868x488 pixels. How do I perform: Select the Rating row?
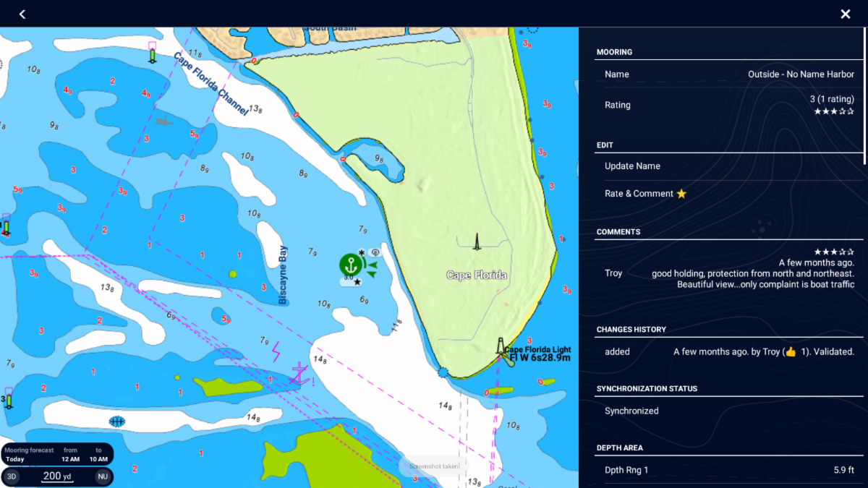(x=729, y=105)
